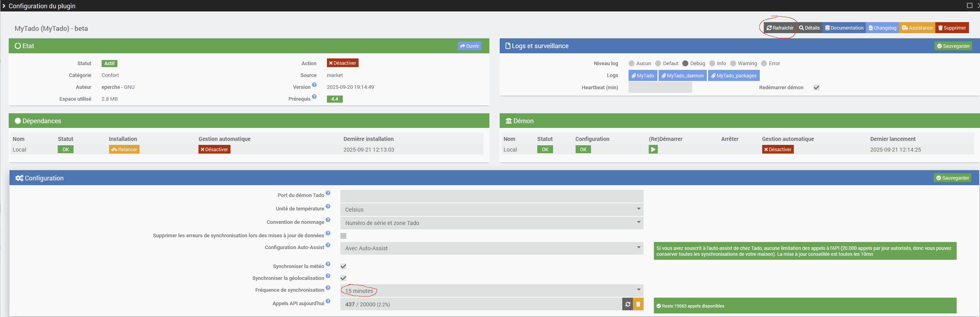
Task: Open help icon next to Prérequis
Action: pyautogui.click(x=314, y=97)
